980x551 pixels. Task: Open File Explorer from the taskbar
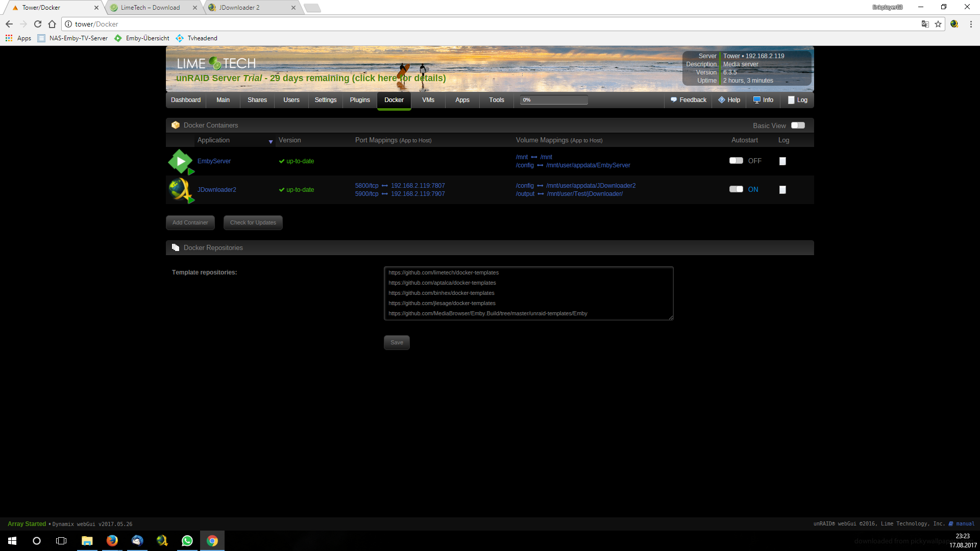[87, 541]
